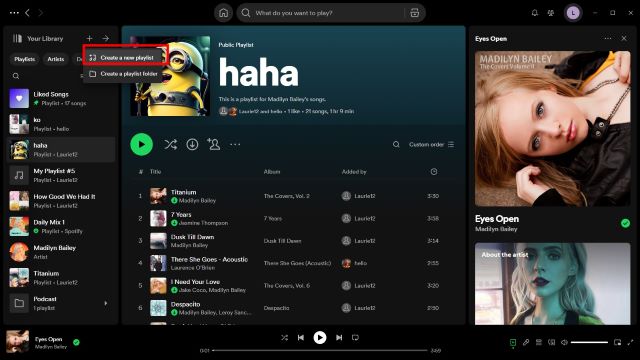Click Madilyn Bailey album art in panel

553,129
